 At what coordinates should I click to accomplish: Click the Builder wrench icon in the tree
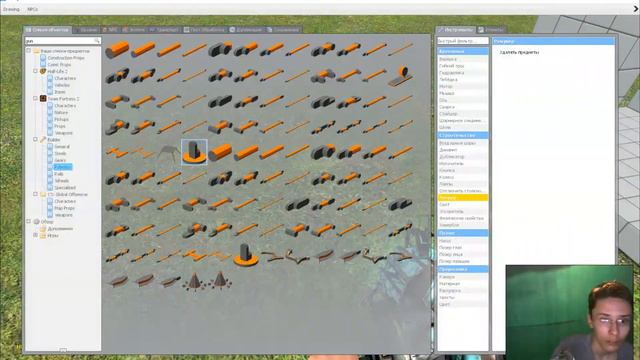tap(43, 139)
